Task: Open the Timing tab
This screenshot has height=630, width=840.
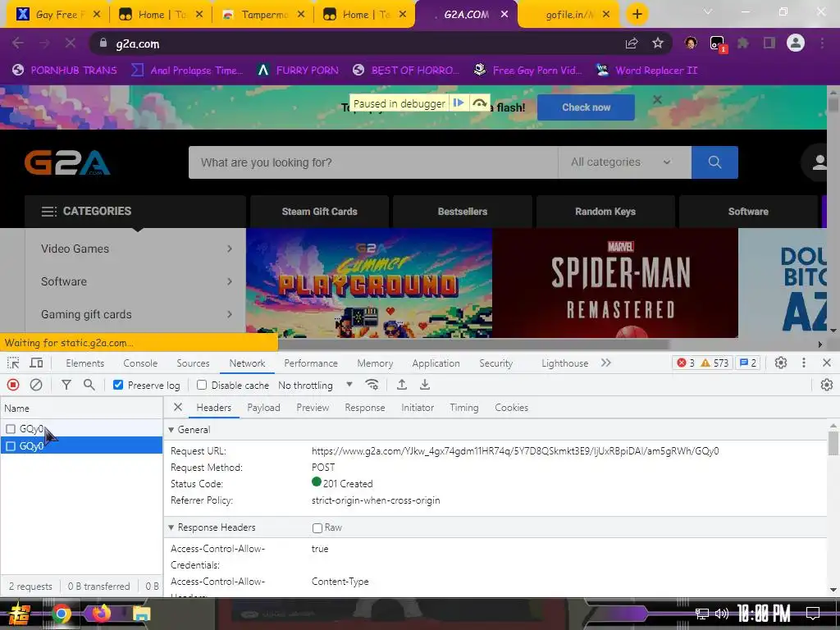Action: tap(464, 408)
